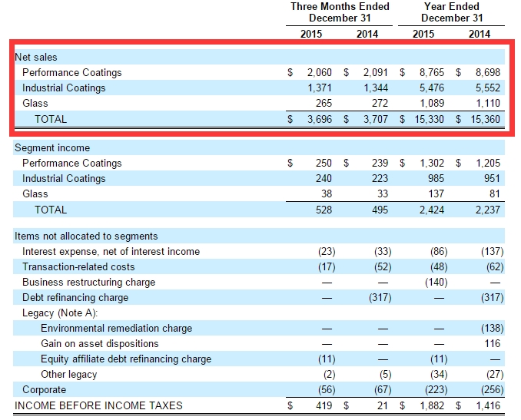Select the Corporate row label
521x420 pixels.
[45, 389]
